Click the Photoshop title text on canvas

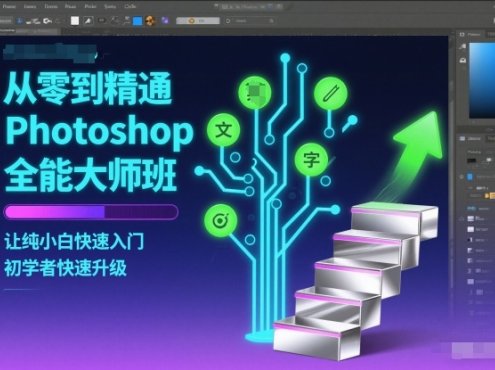99,132
